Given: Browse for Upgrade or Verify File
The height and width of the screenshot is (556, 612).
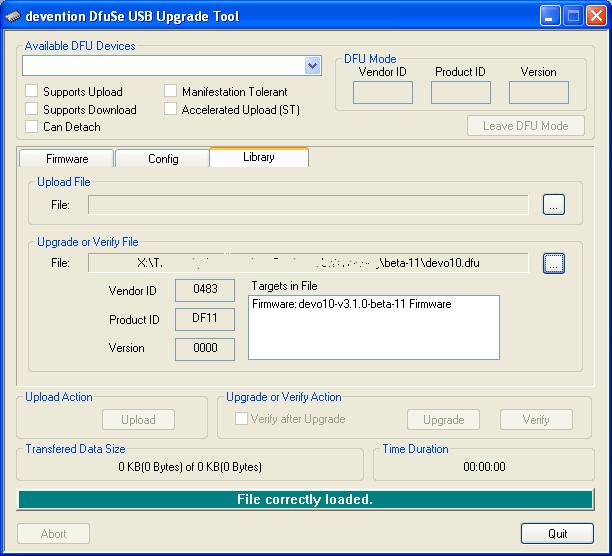Looking at the screenshot, I should tap(553, 263).
